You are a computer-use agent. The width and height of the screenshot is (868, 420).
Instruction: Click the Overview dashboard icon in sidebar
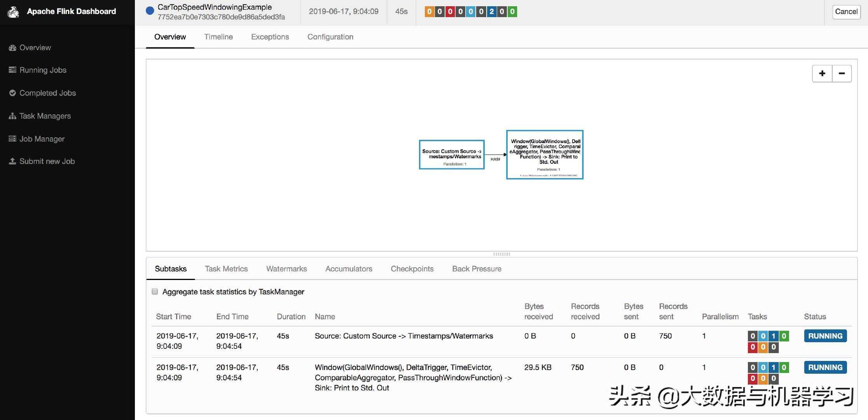point(12,48)
